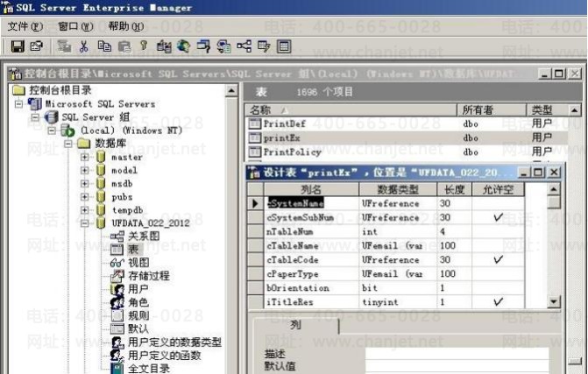Click the tree pane scroll up arrow

click(231, 90)
